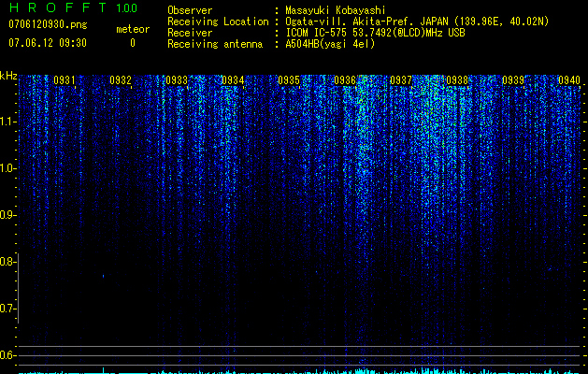Click the 0933 time marker
The image size is (588, 374).
177,80
